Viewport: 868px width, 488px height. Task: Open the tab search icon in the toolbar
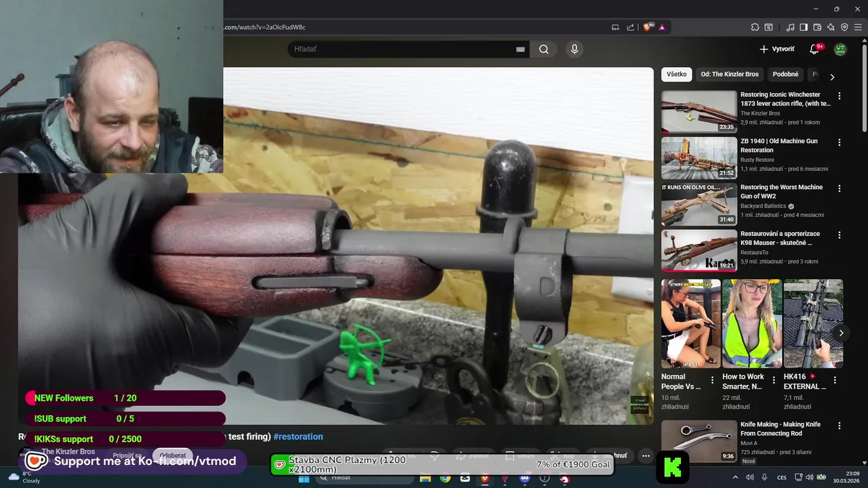click(x=768, y=27)
